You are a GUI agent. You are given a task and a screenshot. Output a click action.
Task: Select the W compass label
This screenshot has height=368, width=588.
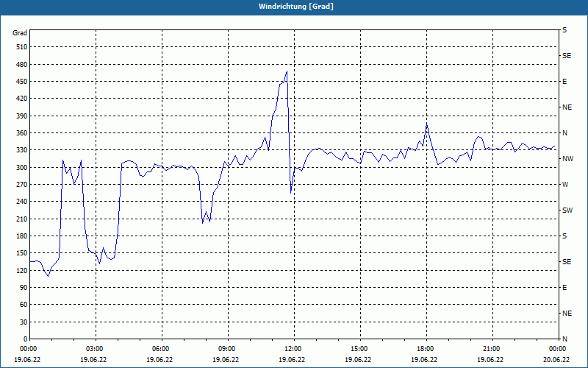click(x=565, y=185)
